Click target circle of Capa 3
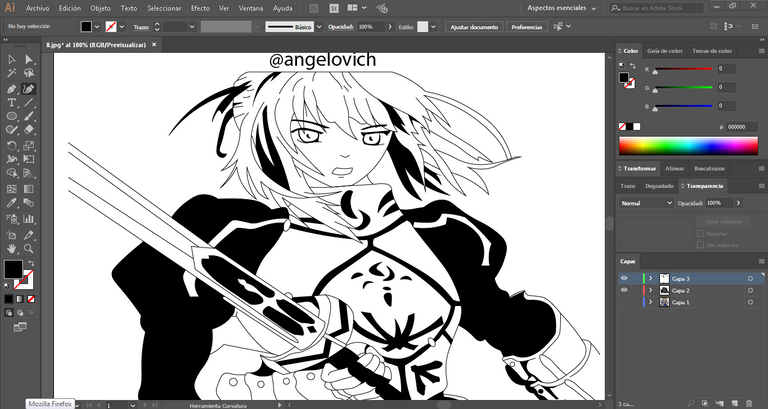The height and width of the screenshot is (409, 768). tap(750, 278)
